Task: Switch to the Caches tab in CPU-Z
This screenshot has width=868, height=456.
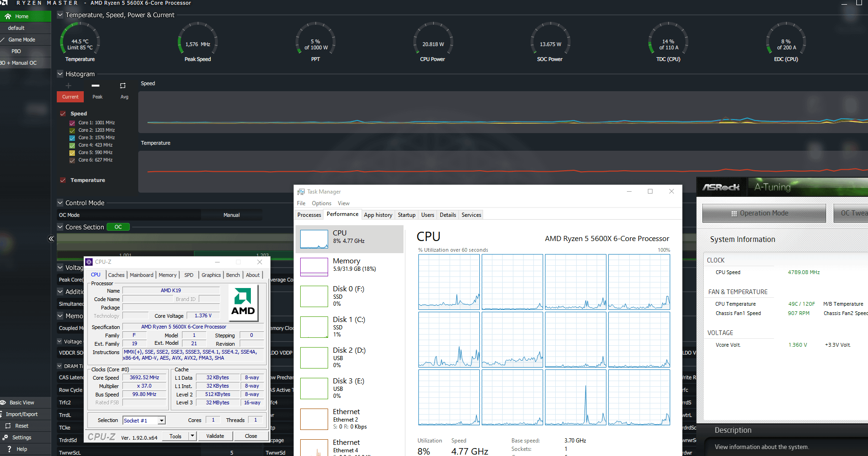Action: [116, 275]
